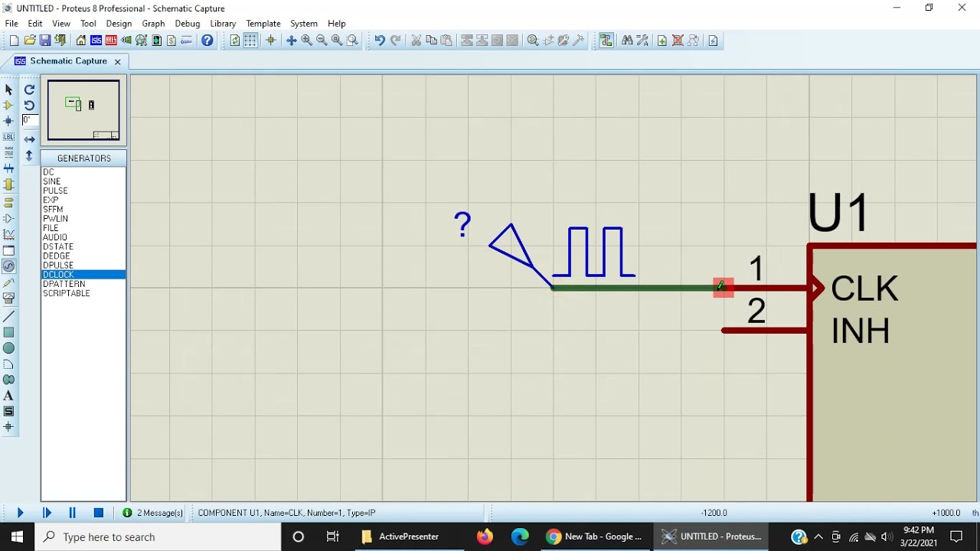The width and height of the screenshot is (980, 551).
Task: Redraw the display with the refresh icon
Action: (235, 41)
